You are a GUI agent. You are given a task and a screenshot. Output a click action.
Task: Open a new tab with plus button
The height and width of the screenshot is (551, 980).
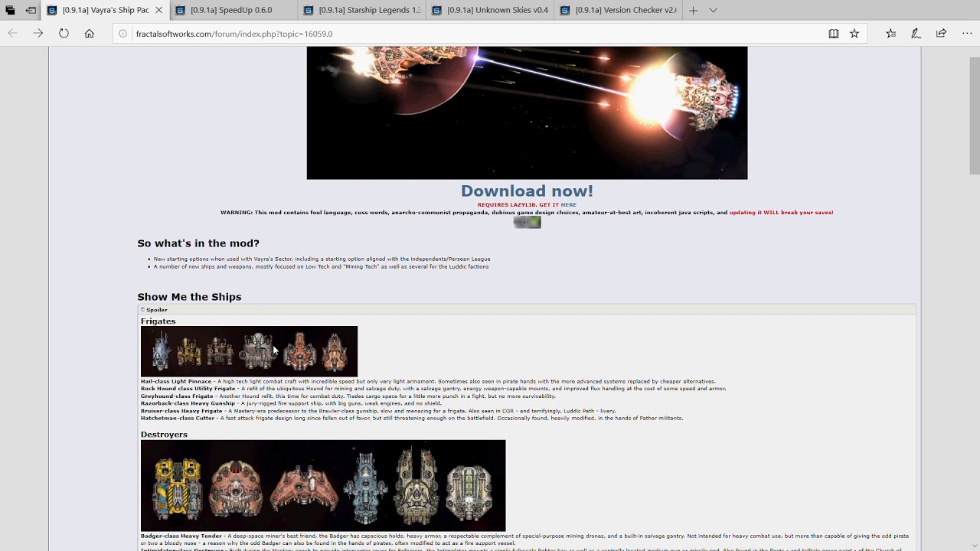pos(693,11)
